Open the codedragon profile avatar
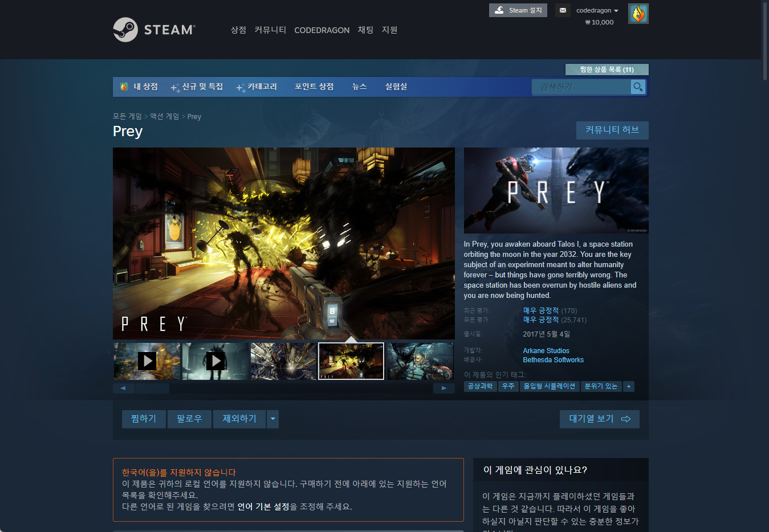 (x=638, y=14)
